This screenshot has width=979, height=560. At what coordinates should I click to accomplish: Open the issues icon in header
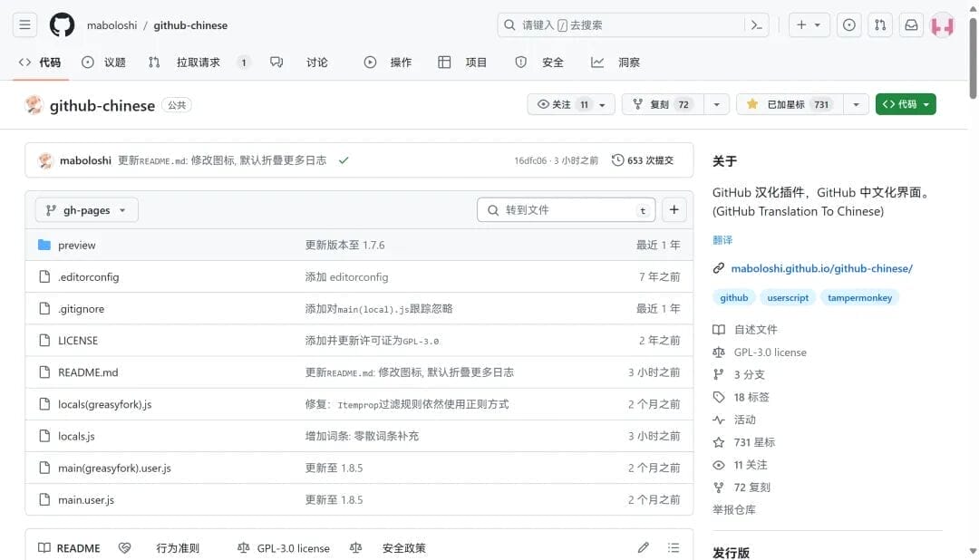848,25
